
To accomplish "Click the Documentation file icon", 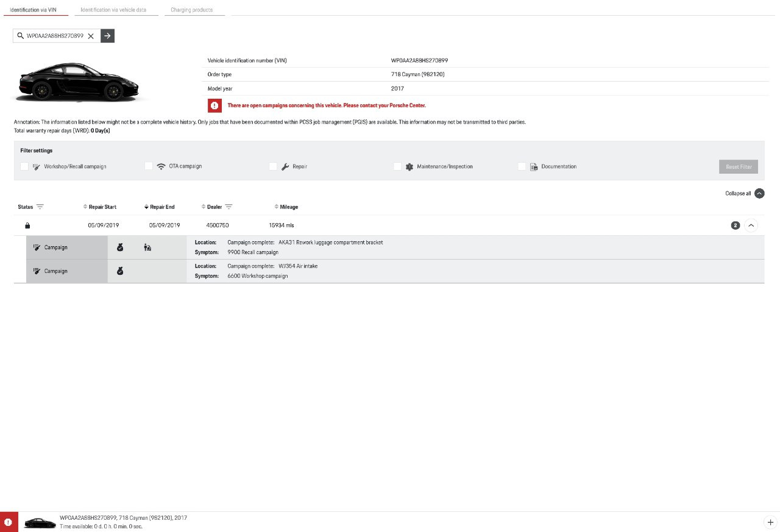I will (534, 166).
